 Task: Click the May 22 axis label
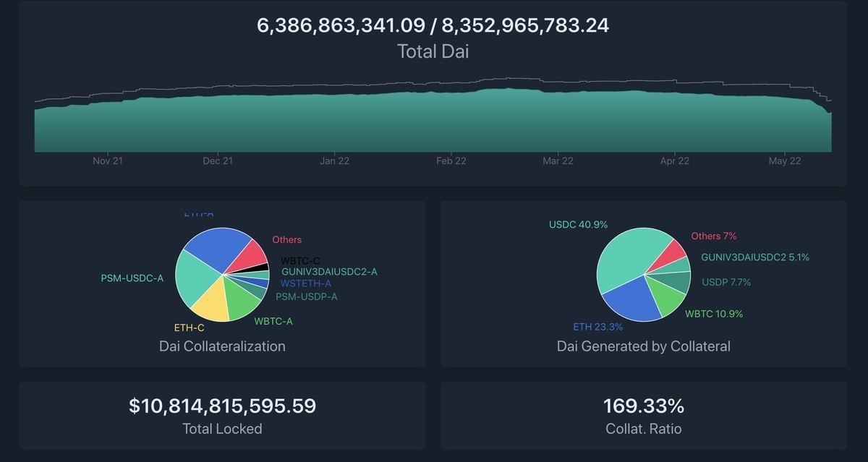[784, 161]
